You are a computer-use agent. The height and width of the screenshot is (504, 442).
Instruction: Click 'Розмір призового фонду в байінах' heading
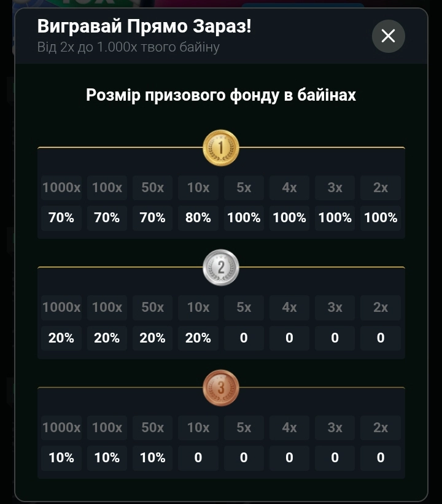tap(221, 95)
